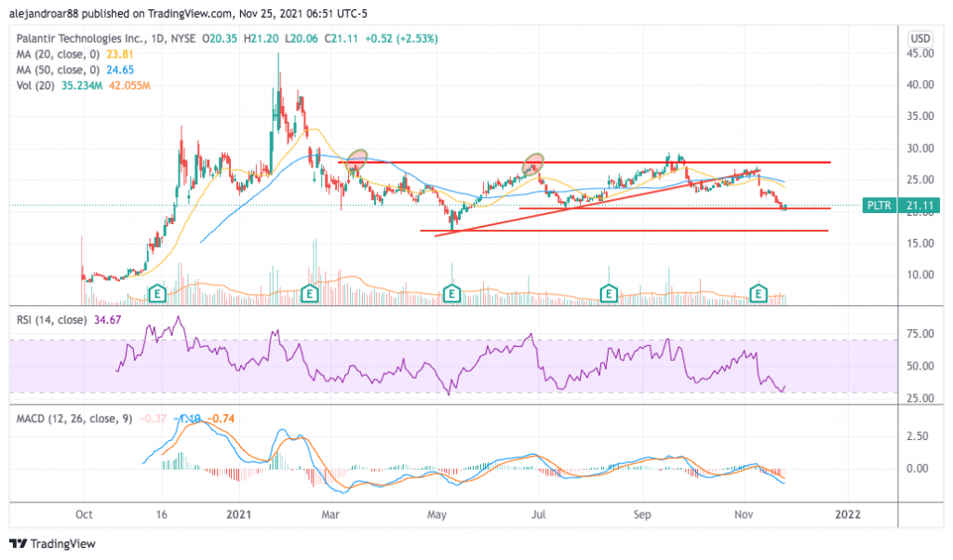Click the MACD 2.50 axis label

918,436
